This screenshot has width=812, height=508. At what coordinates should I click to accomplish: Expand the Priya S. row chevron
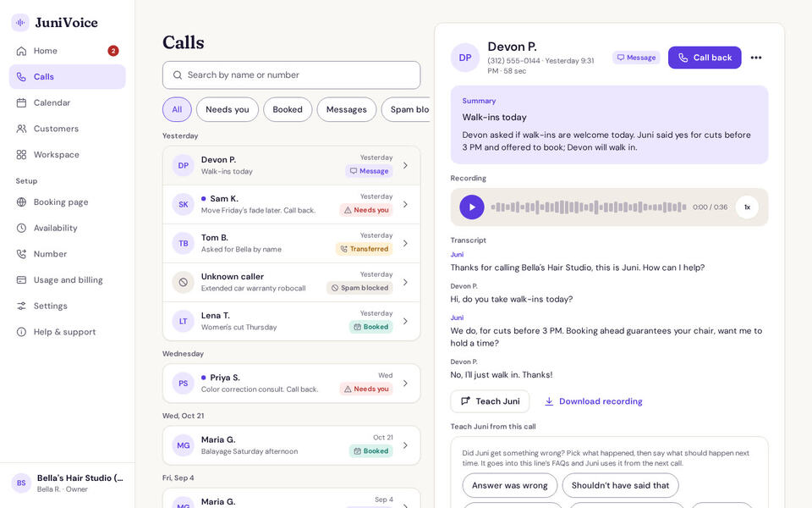click(x=405, y=383)
